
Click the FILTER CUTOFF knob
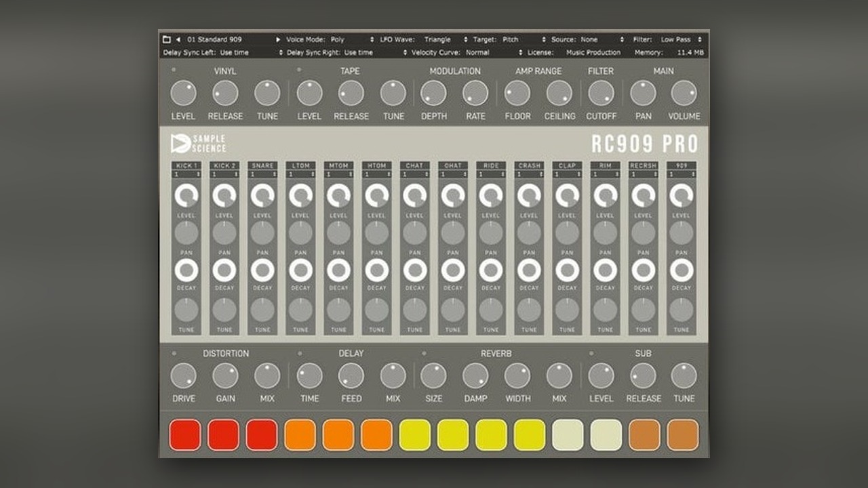pyautogui.click(x=601, y=93)
